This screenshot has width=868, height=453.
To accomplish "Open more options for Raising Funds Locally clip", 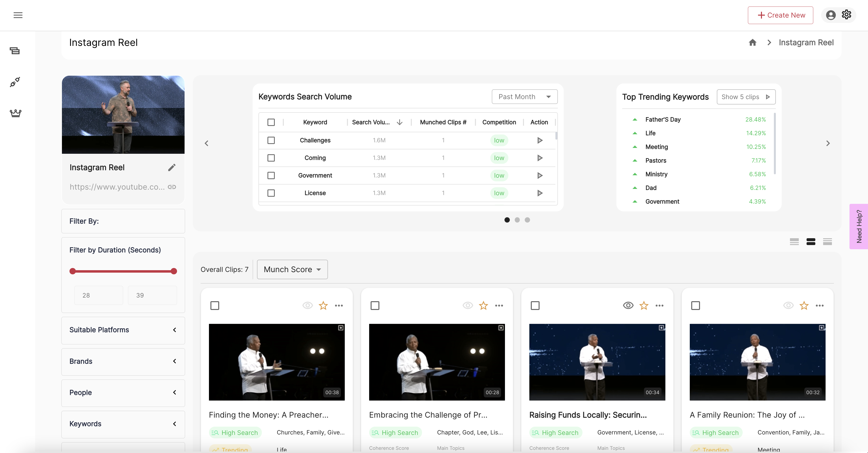I will 660,306.
